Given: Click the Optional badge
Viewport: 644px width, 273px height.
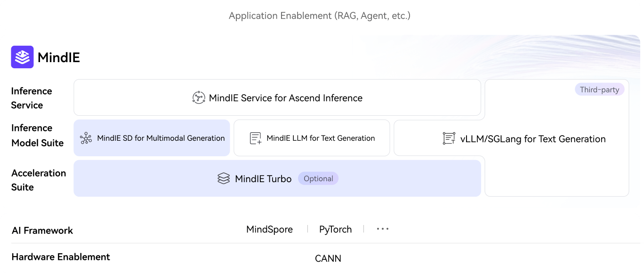Looking at the screenshot, I should (x=318, y=179).
